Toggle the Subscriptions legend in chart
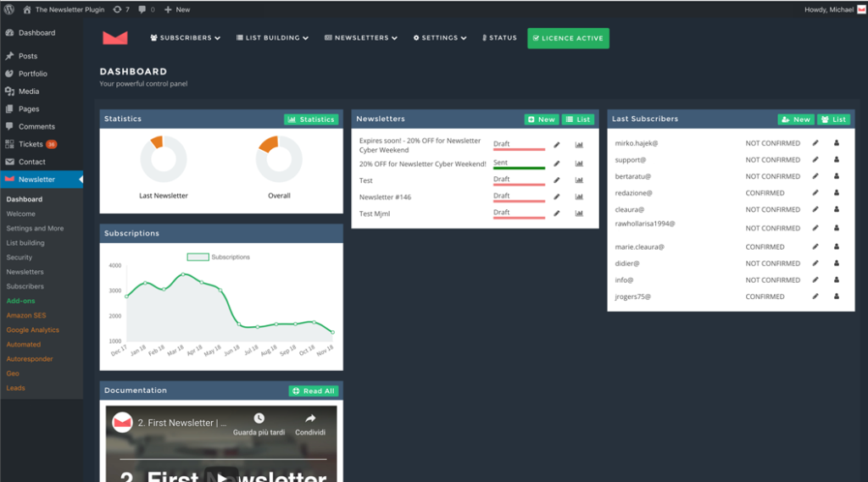The image size is (868, 482). pyautogui.click(x=218, y=257)
